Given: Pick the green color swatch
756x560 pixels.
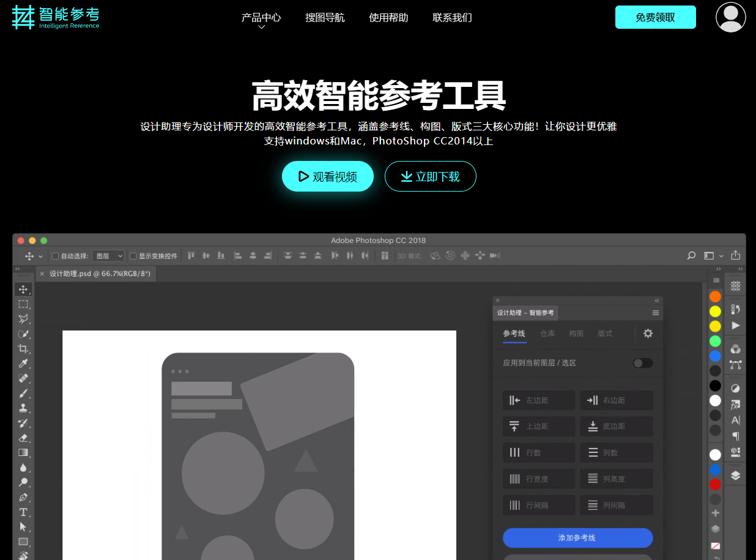Looking at the screenshot, I should click(715, 341).
